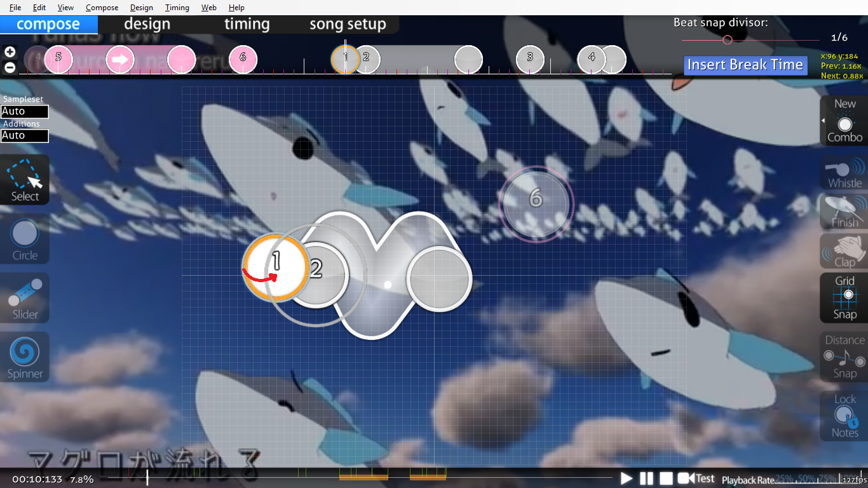868x488 pixels.
Task: Choose the Slider placement tool
Action: (x=25, y=298)
